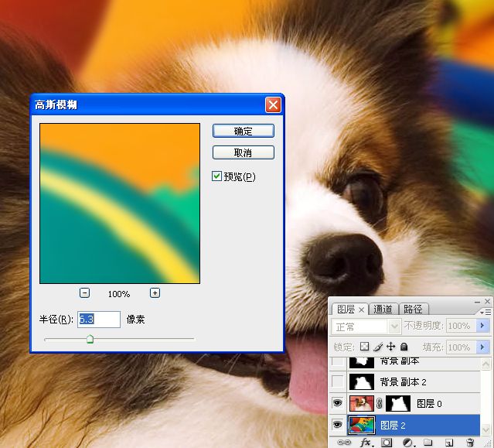Switch to the 通道 (Channels) tab
Image resolution: width=494 pixels, height=448 pixels.
[x=383, y=309]
